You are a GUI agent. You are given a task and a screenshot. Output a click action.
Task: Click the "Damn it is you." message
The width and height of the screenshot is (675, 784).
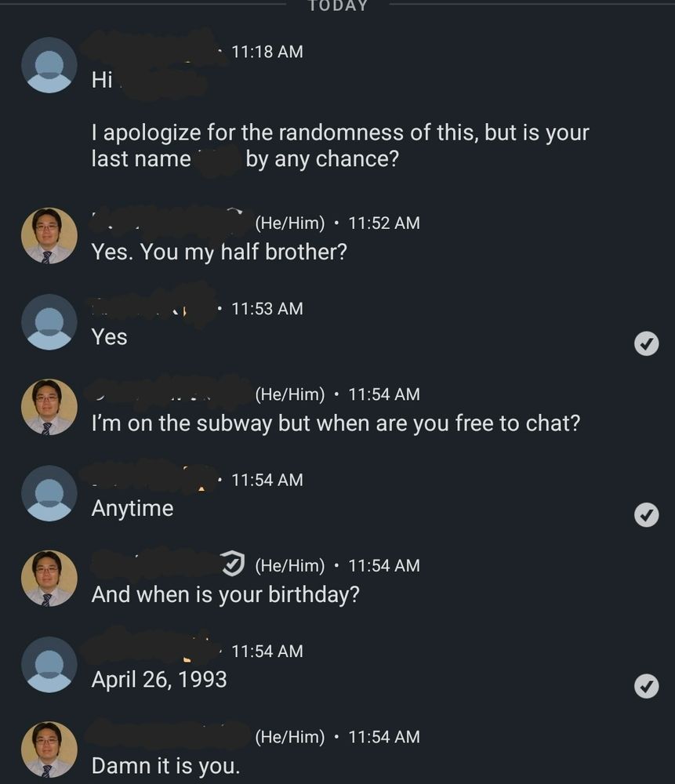[x=165, y=765]
